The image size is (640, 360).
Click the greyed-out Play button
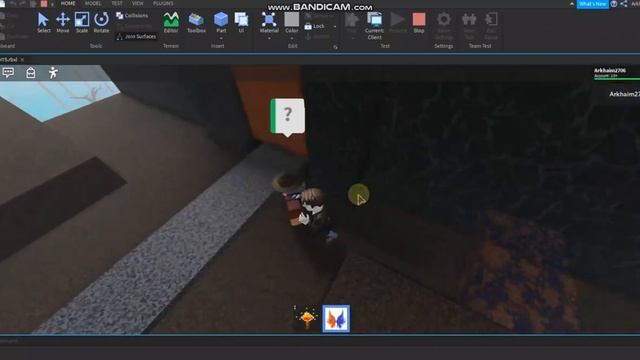coord(351,23)
